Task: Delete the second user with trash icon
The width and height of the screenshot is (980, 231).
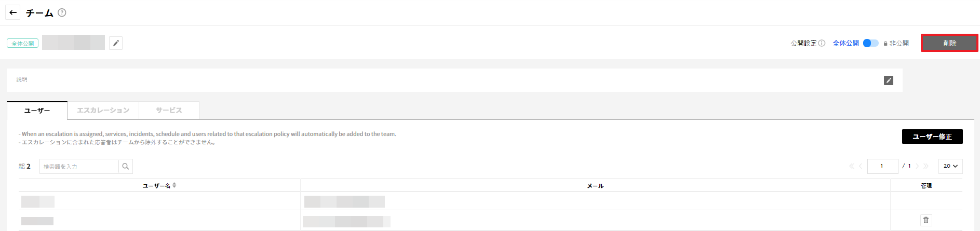Action: tap(926, 220)
